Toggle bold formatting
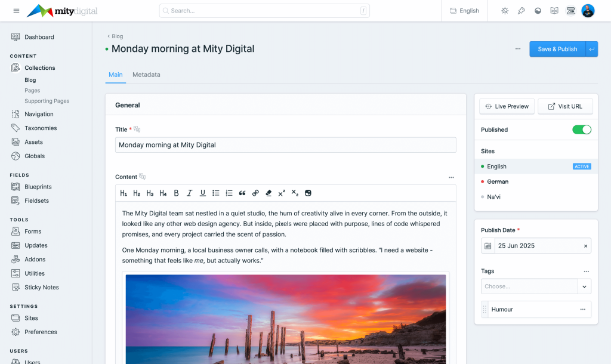 pos(176,193)
